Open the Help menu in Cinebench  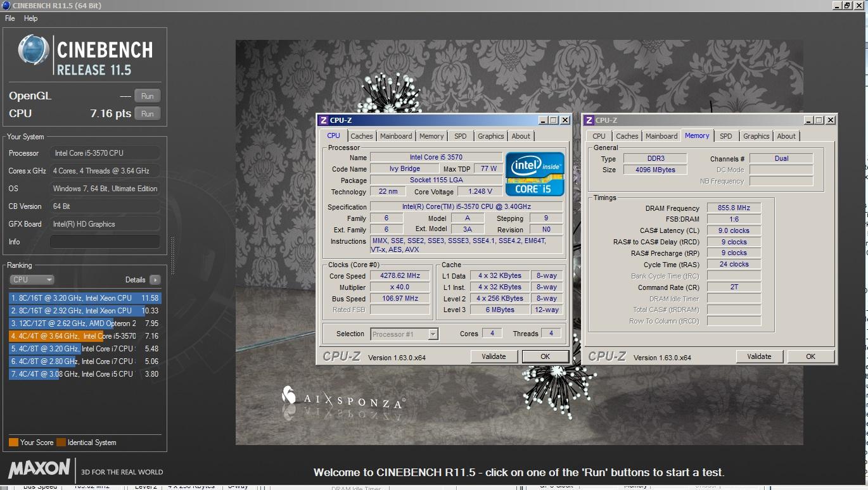click(x=30, y=18)
